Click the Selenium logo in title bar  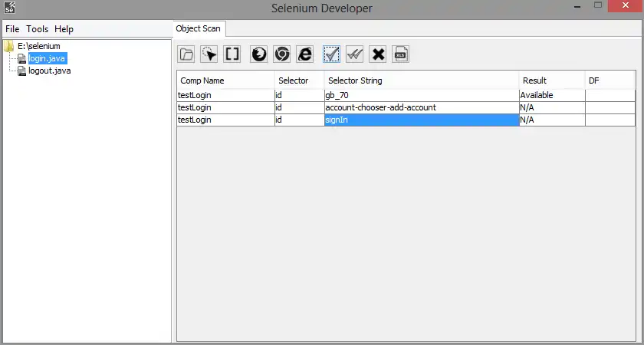[x=9, y=7]
